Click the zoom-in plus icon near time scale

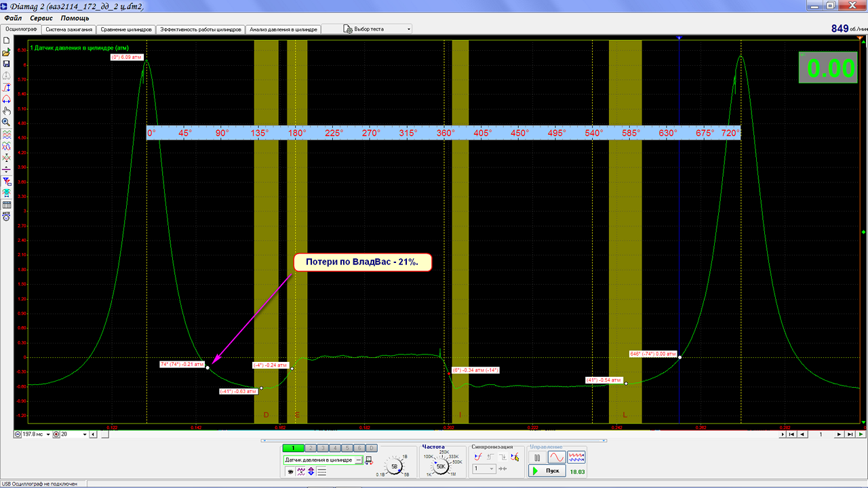57,434
